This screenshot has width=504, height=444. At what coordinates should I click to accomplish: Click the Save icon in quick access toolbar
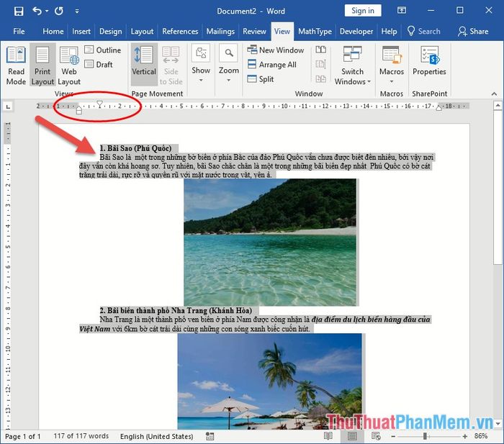coord(19,12)
